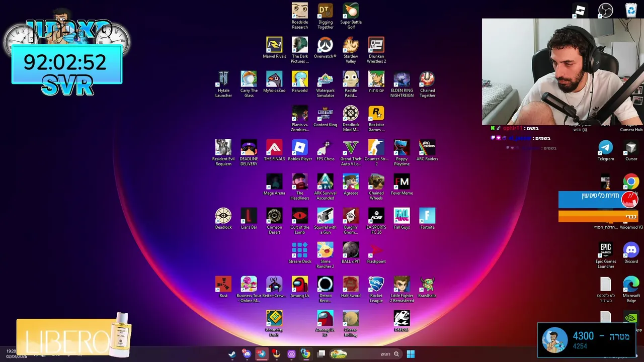Viewport: 644px width, 362px height.
Task: Launch OBS Studio from desktop corner
Action: click(606, 10)
